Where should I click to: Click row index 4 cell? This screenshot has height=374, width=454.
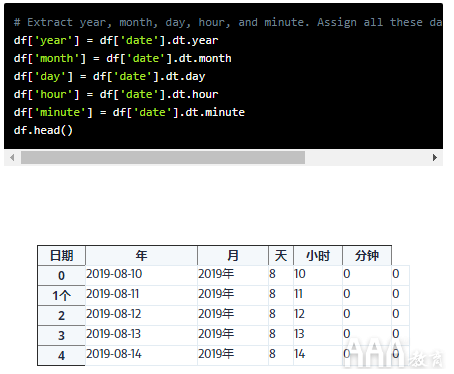(61, 355)
